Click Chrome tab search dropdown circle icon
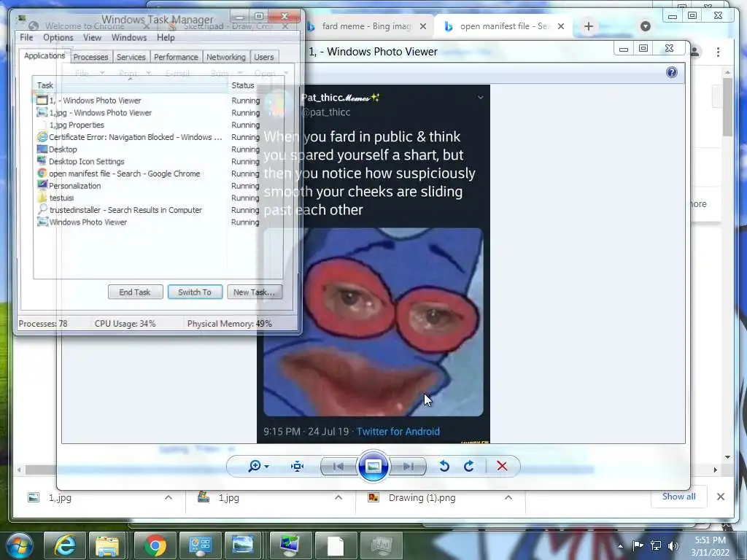This screenshot has width=747, height=560. tap(645, 26)
